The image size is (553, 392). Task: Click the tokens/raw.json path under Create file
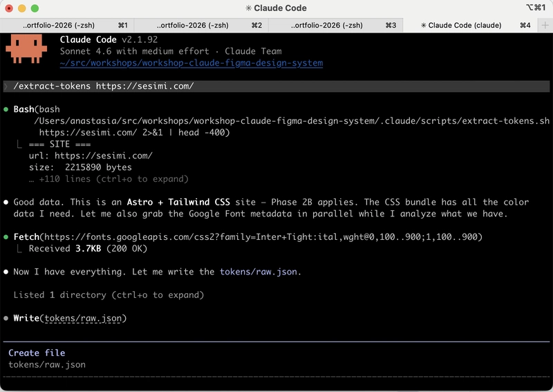point(47,364)
